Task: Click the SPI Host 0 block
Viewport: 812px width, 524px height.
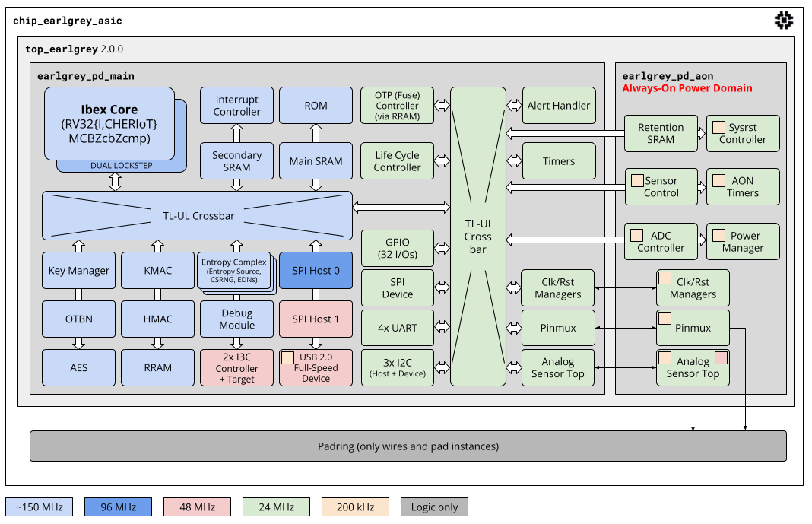Action: (x=316, y=270)
